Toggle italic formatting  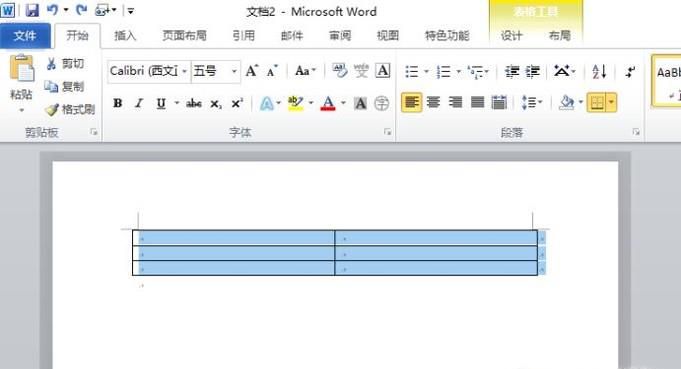click(139, 103)
